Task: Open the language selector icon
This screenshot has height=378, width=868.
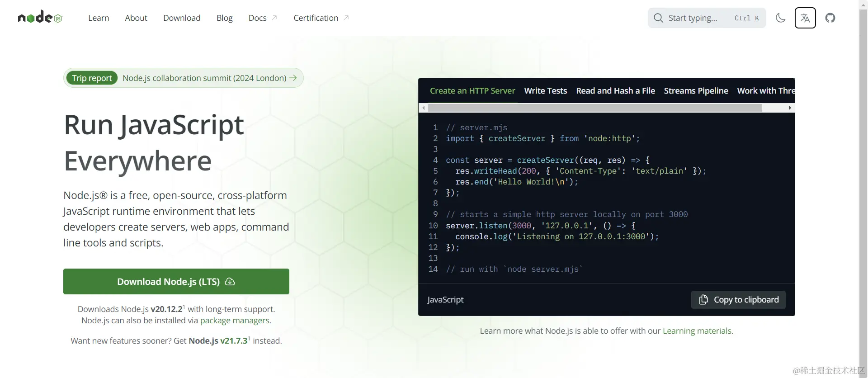Action: (x=805, y=18)
